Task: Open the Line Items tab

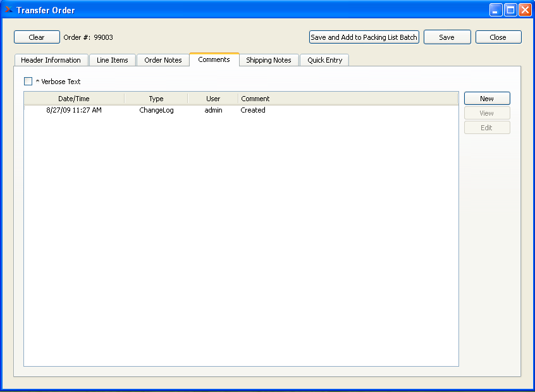Action: point(112,59)
